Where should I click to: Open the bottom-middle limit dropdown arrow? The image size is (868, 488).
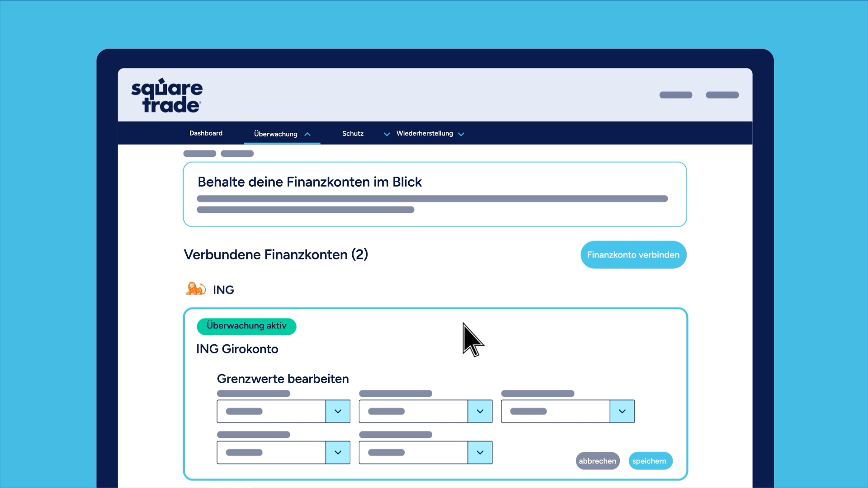[x=480, y=452]
